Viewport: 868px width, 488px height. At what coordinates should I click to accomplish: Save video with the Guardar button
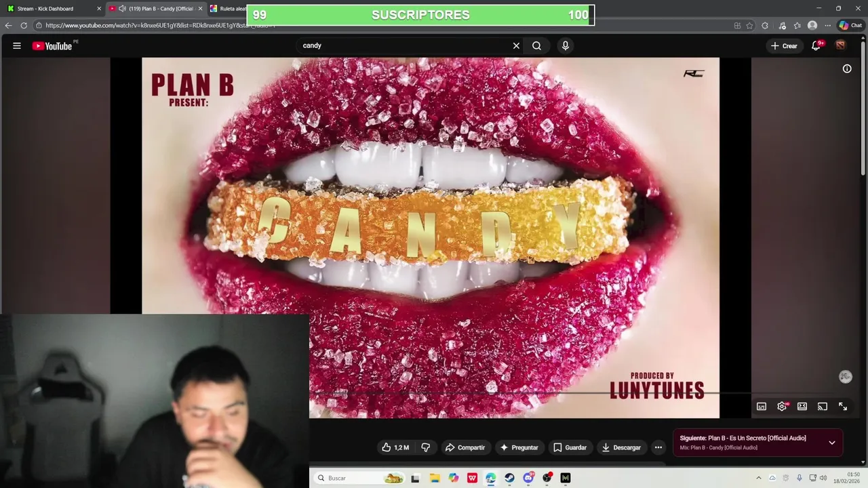[x=570, y=447]
